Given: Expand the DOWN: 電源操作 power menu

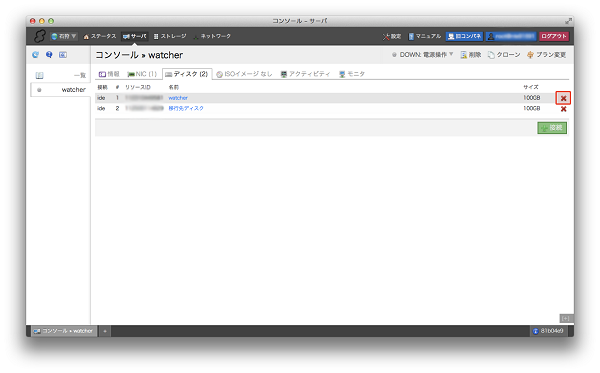Looking at the screenshot, I should 422,55.
